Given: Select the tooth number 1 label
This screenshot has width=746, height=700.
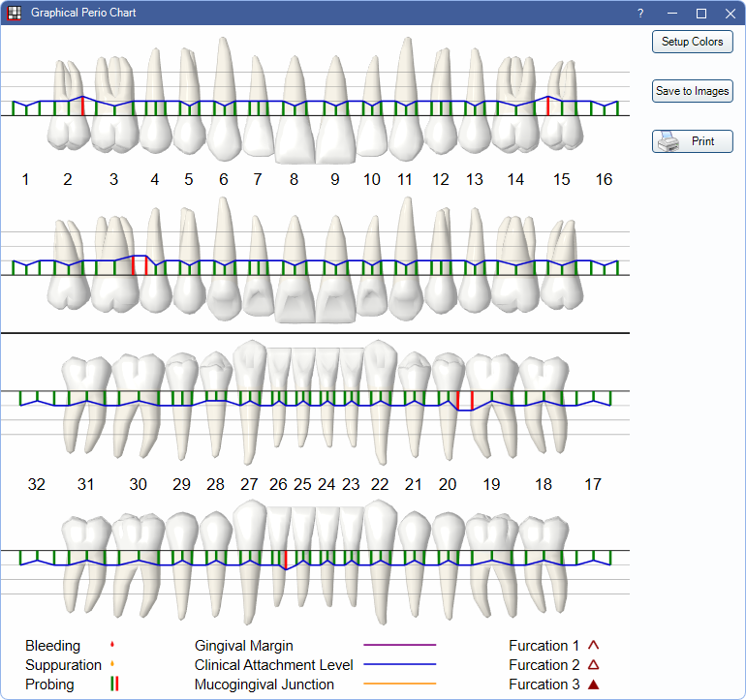Looking at the screenshot, I should pos(25,179).
